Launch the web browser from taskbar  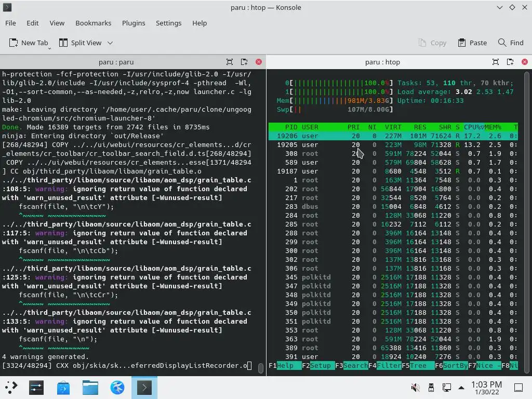(117, 388)
